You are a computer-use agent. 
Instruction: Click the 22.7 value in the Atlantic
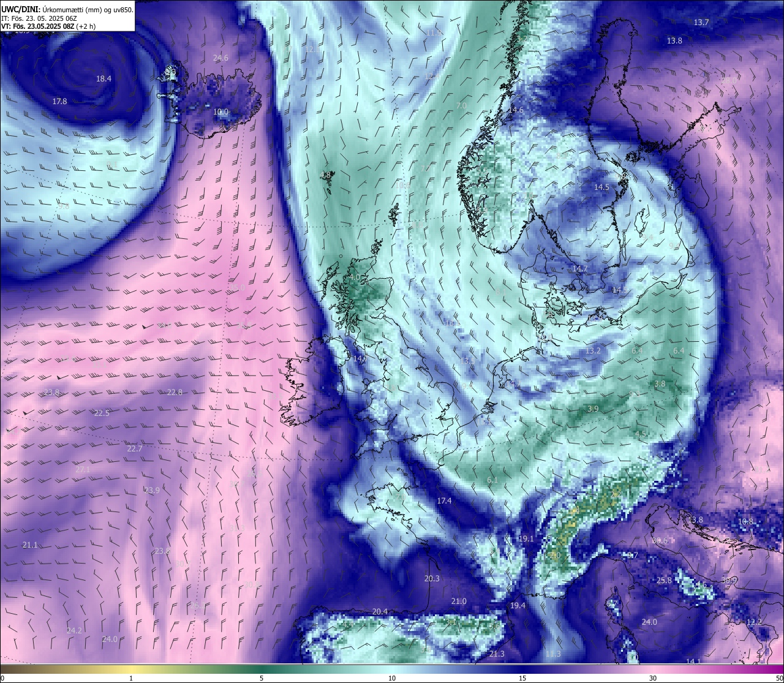pyautogui.click(x=135, y=448)
